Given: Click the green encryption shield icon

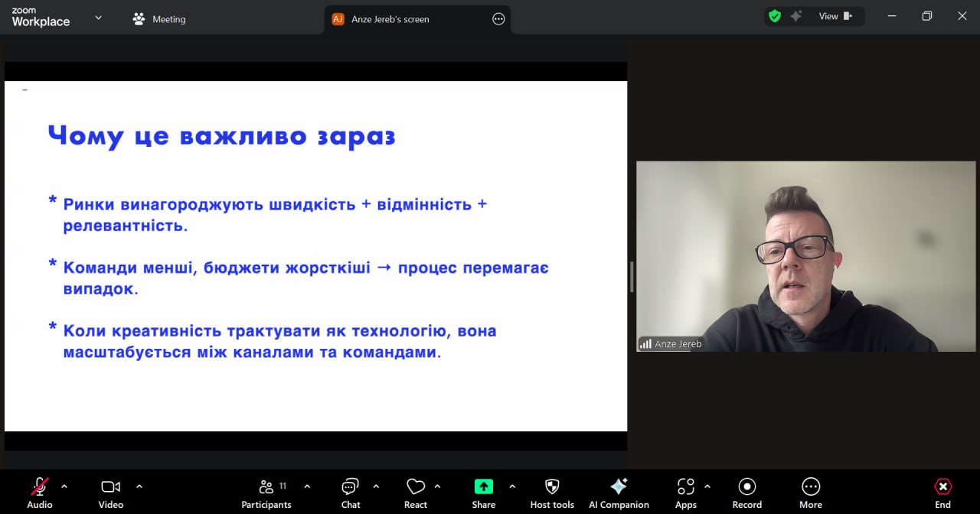Looking at the screenshot, I should (x=775, y=16).
